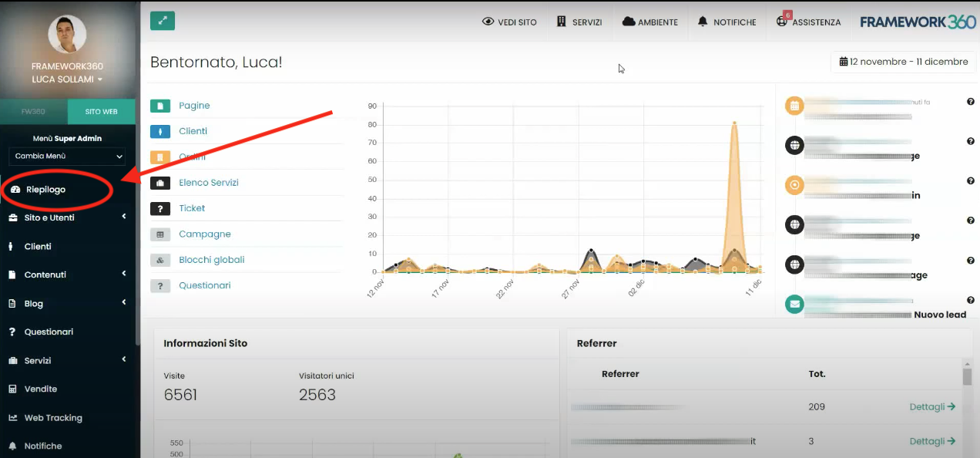980x458 pixels.
Task: Expand the Contenuti sidebar menu
Action: [x=67, y=274]
